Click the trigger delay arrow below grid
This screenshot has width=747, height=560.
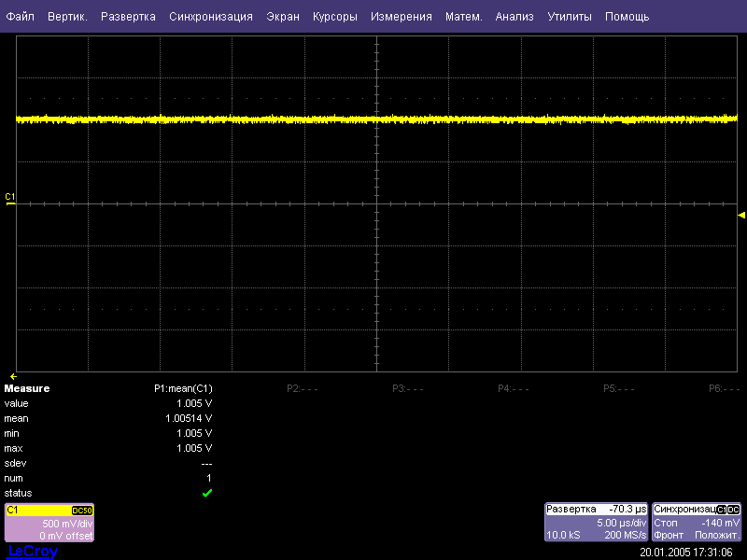pos(13,376)
